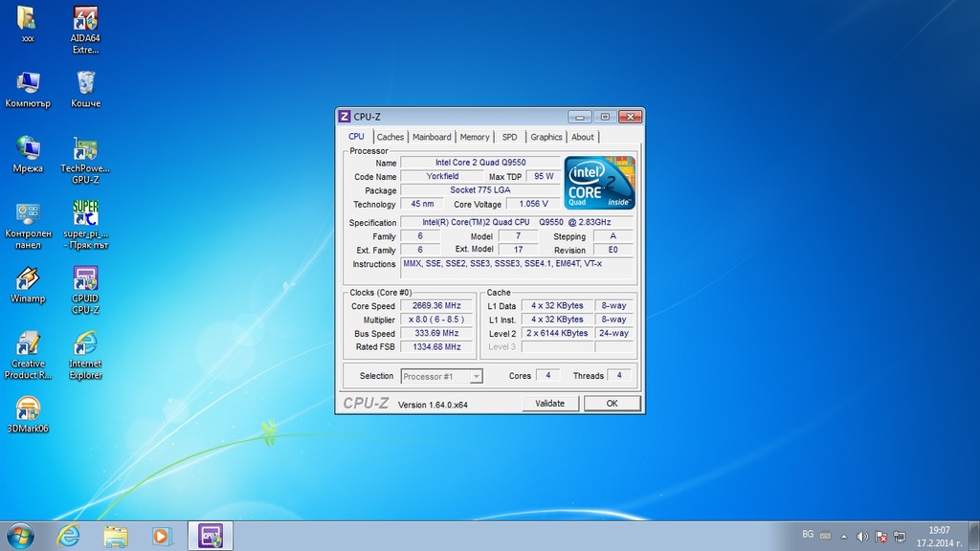Switch to the About tab

point(583,137)
